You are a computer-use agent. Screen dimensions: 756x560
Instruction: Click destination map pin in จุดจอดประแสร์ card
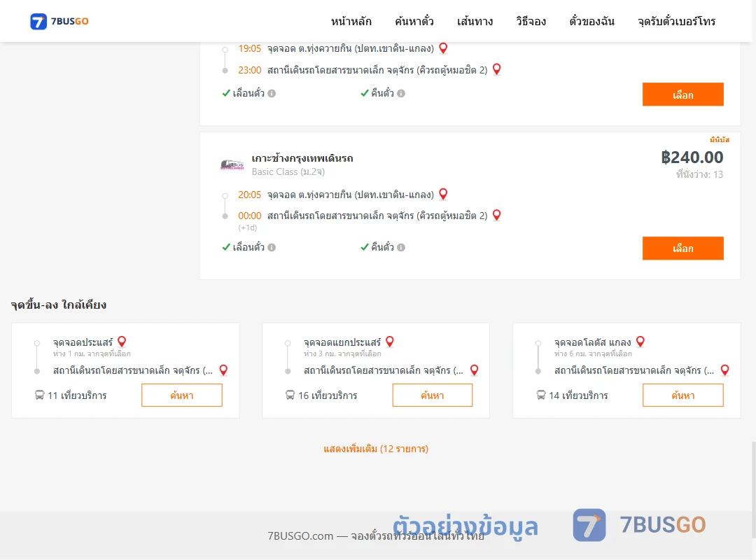coord(223,370)
